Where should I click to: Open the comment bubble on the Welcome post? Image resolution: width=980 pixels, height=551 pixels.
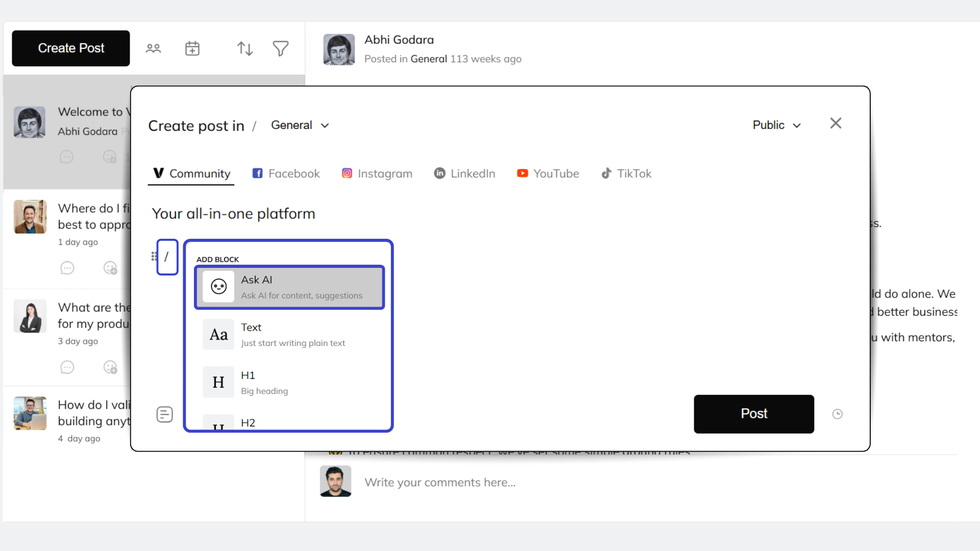[66, 157]
